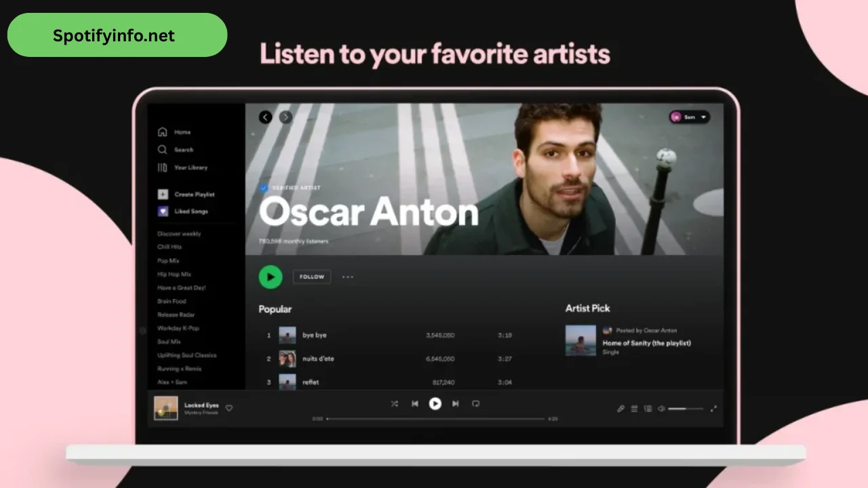Click the 3,545,050 play count

(440, 335)
